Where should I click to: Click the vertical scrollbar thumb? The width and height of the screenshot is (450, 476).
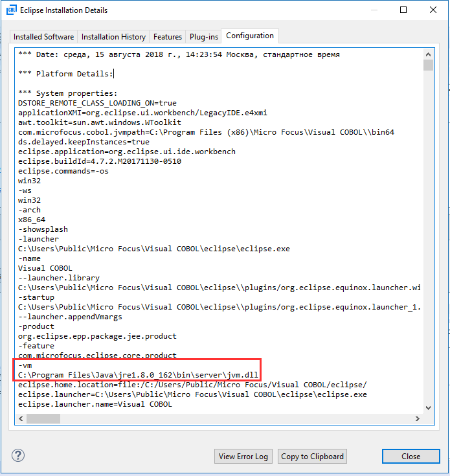click(x=428, y=65)
